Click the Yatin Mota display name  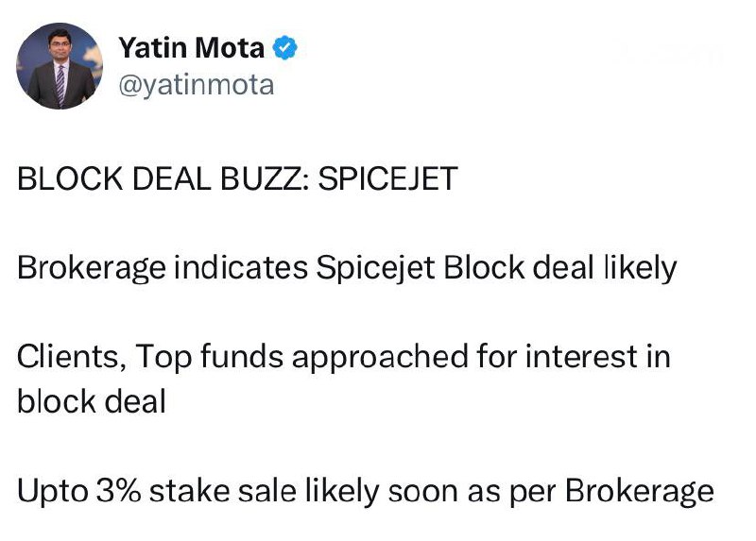192,48
